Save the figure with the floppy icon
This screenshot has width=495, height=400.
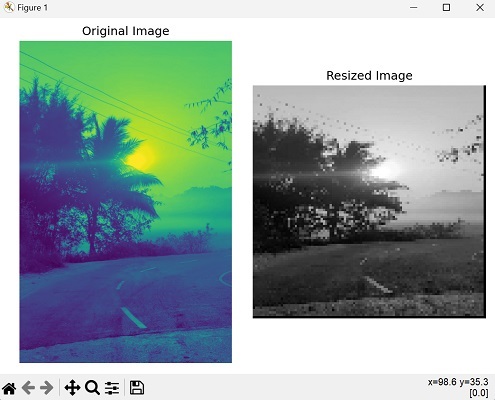[137, 388]
